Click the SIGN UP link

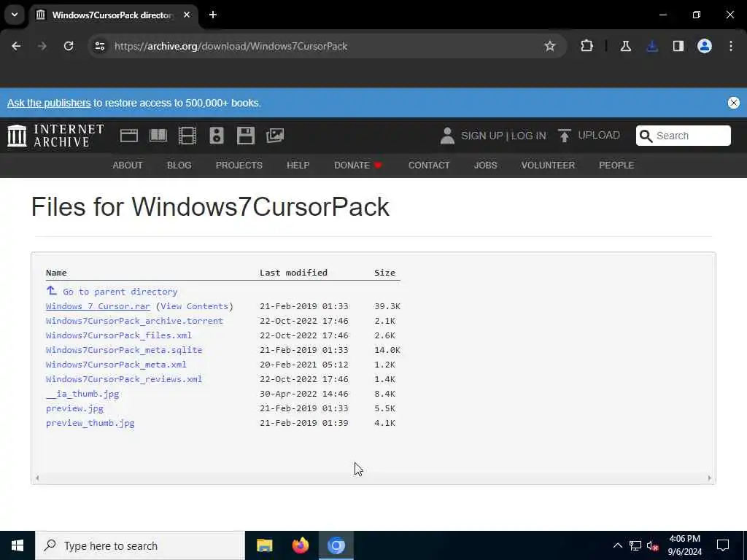tap(481, 136)
